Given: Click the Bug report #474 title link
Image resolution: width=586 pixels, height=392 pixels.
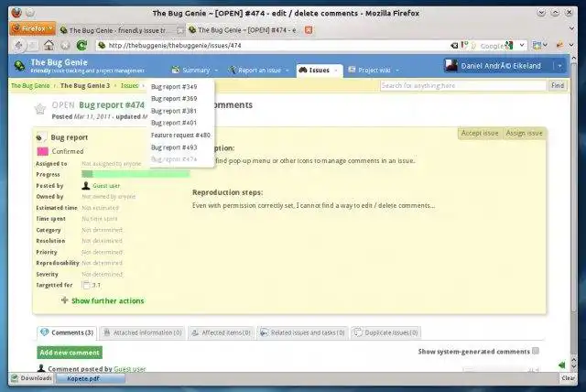Looking at the screenshot, I should pyautogui.click(x=112, y=105).
